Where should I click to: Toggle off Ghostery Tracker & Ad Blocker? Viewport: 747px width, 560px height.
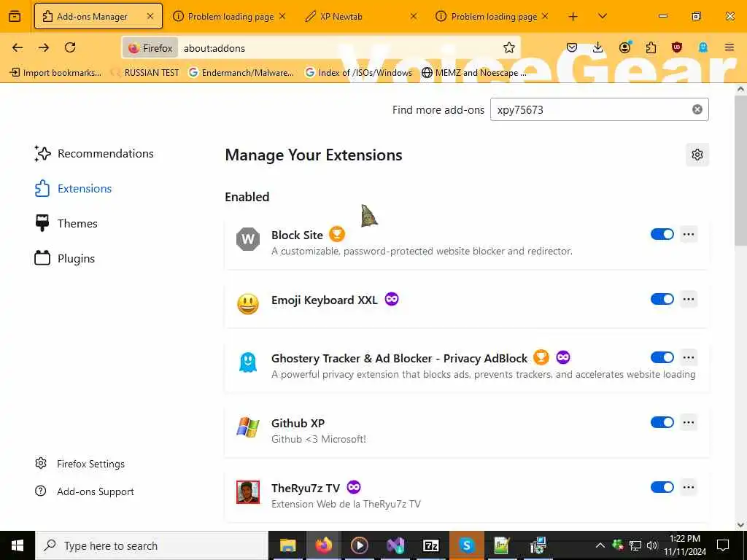tap(662, 357)
